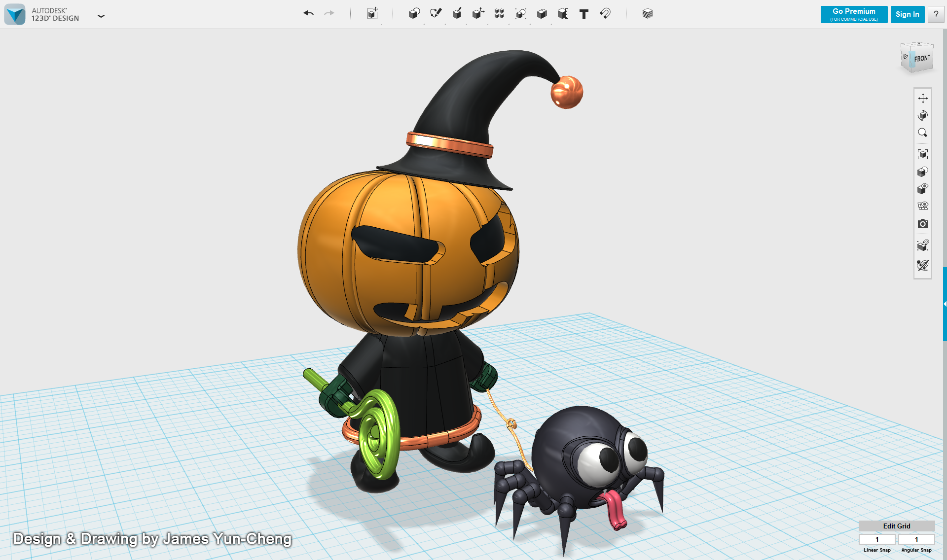The image size is (947, 560).
Task: Click the Linear Snap value field
Action: (877, 539)
